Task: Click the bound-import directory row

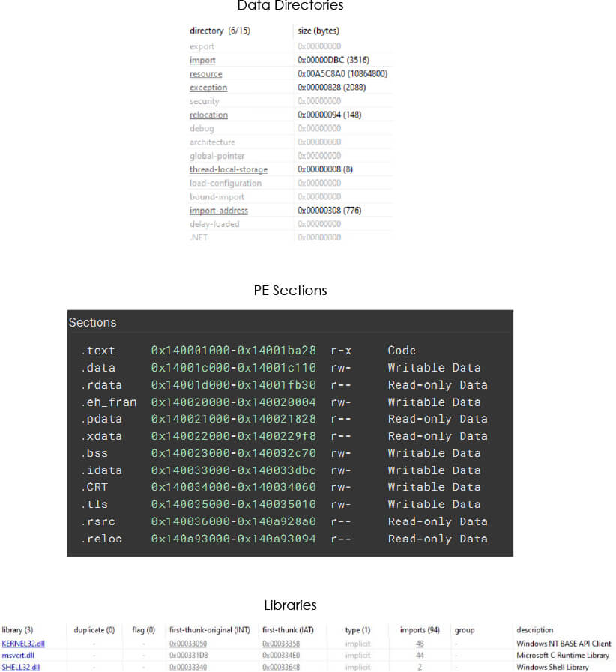Action: click(x=290, y=197)
